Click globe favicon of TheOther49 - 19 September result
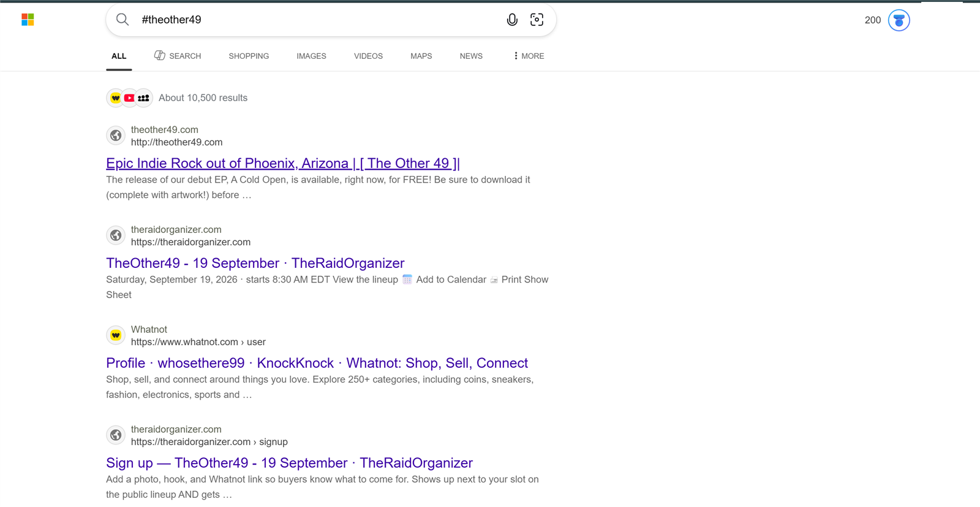This screenshot has width=980, height=507. [116, 235]
